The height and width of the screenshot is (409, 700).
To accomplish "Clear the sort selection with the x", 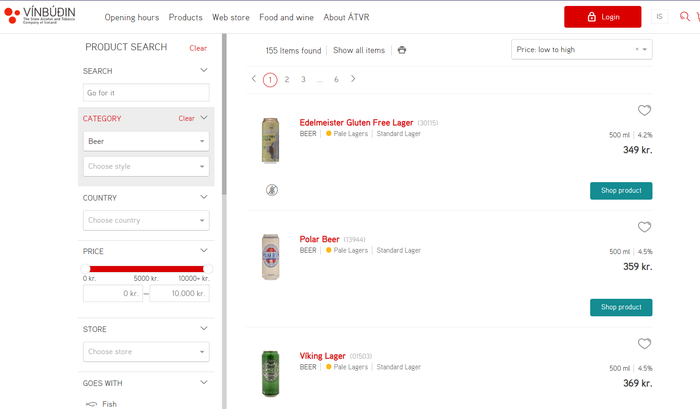I will coord(636,50).
